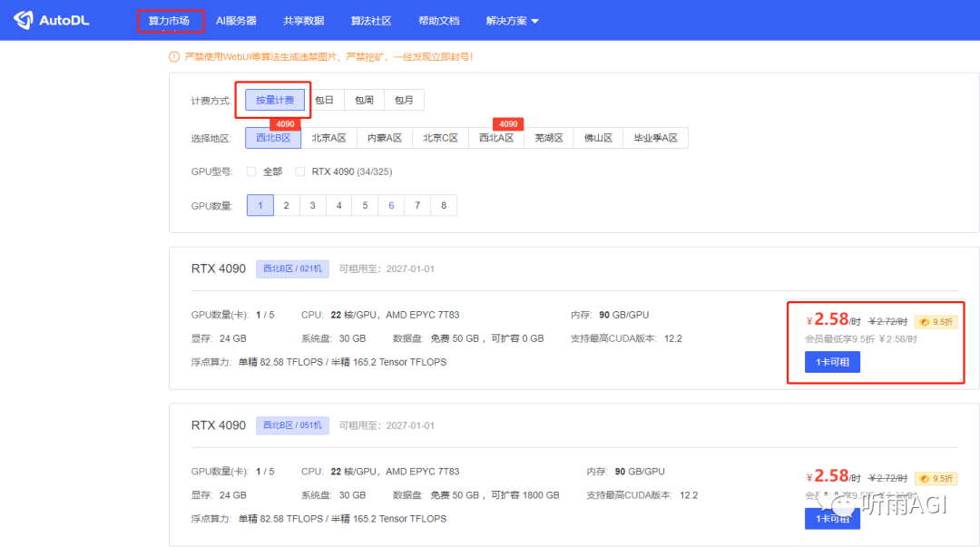Click 1卡可租 on the first RTX 4090 card
The width and height of the screenshot is (980, 547).
832,361
